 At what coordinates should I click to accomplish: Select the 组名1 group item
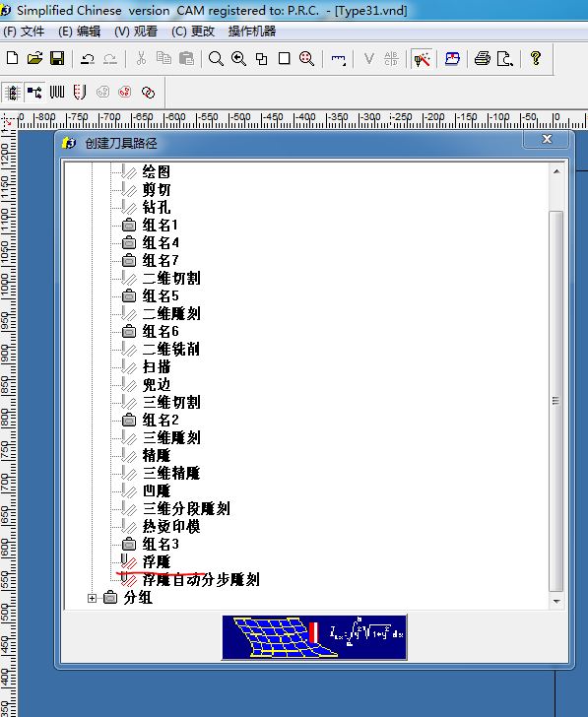(x=160, y=225)
